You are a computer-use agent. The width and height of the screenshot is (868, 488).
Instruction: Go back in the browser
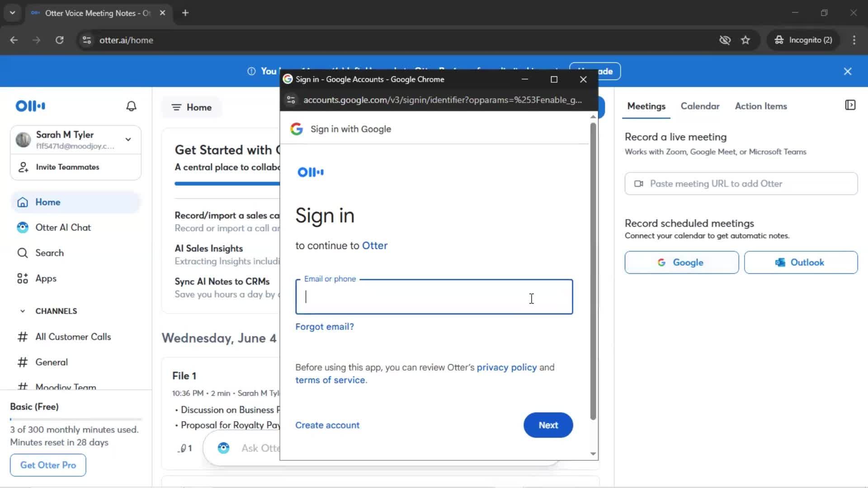(14, 40)
